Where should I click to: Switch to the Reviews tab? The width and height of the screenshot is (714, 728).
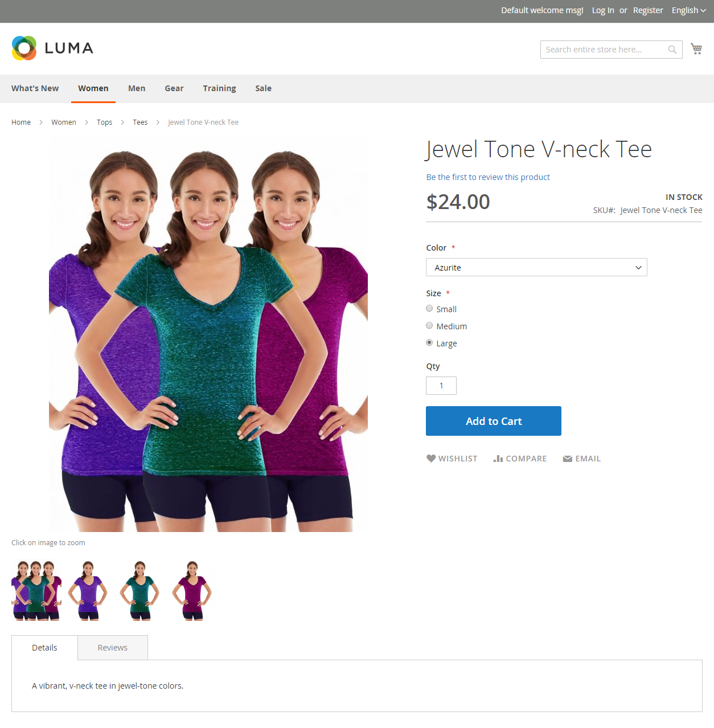[x=113, y=648]
